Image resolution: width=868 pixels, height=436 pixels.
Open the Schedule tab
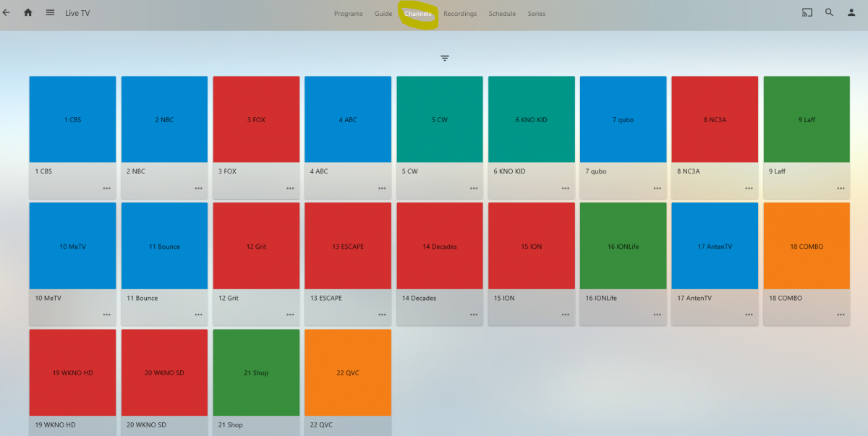[502, 14]
